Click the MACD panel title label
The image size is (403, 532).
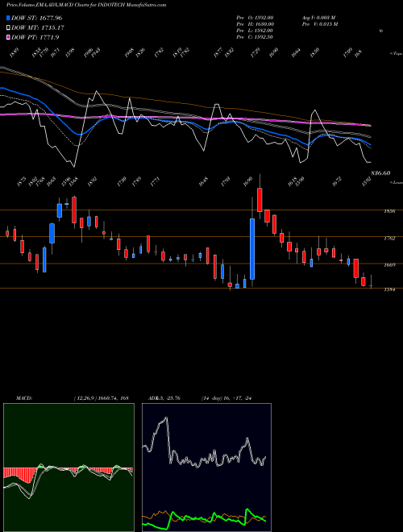point(23,398)
